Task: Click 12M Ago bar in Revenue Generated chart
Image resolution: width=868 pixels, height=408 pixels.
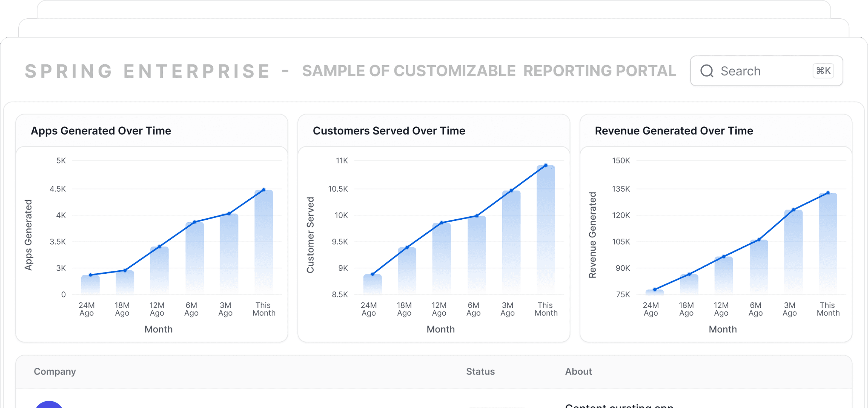Action: coord(723,276)
